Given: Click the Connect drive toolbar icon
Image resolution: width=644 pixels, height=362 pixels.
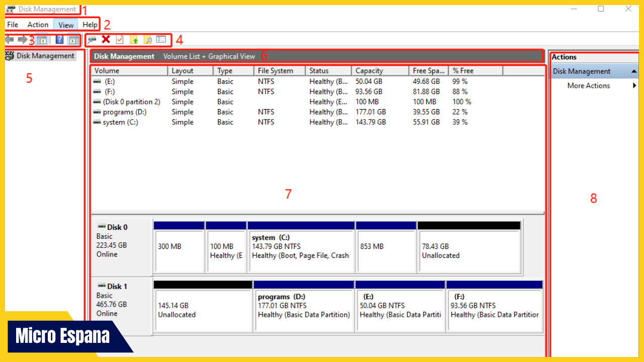Looking at the screenshot, I should click(x=92, y=40).
